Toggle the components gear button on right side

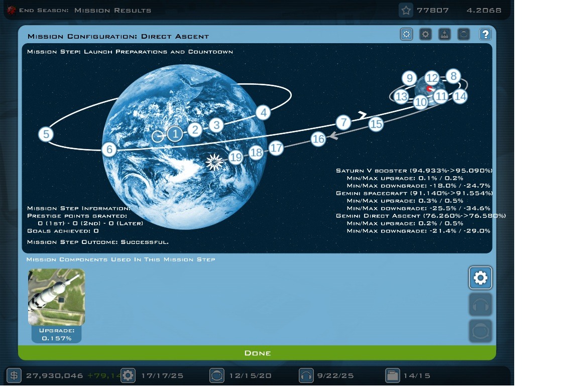[x=481, y=278]
